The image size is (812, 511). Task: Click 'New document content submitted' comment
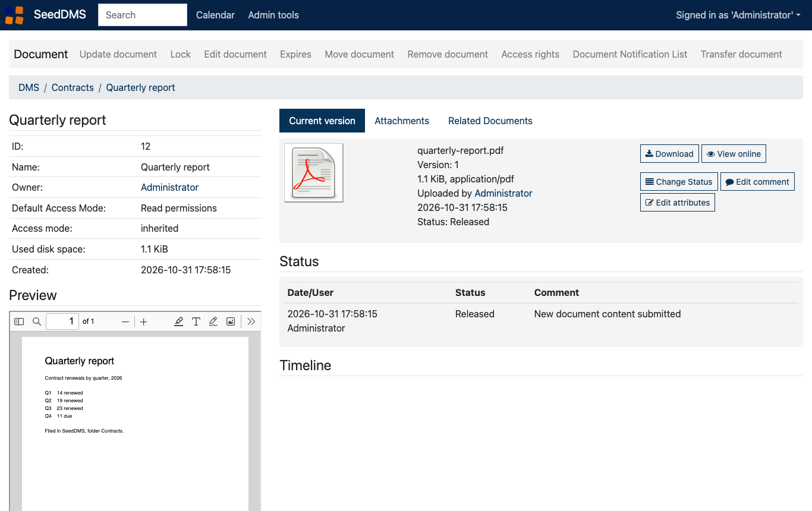point(608,314)
